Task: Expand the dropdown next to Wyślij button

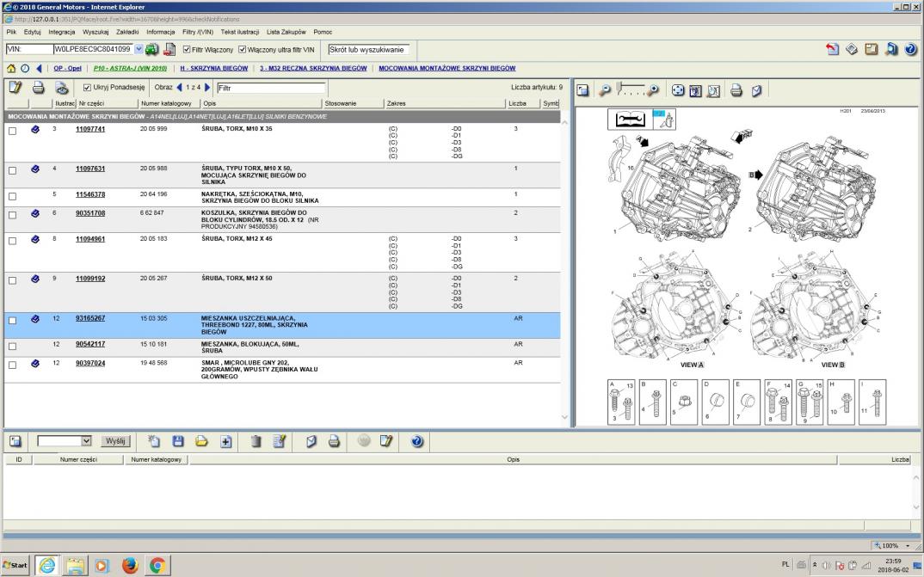Action: click(85, 441)
